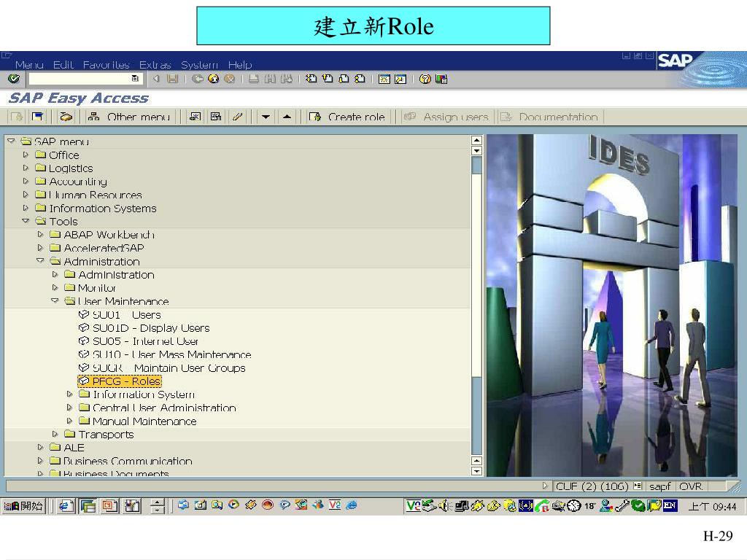Click the User menu icon left of SAP menu
Screen dimensions: 747x560
18,117
